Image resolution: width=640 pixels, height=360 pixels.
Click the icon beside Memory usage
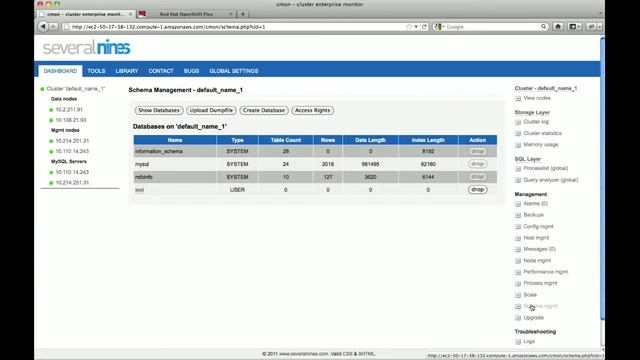[x=518, y=145]
